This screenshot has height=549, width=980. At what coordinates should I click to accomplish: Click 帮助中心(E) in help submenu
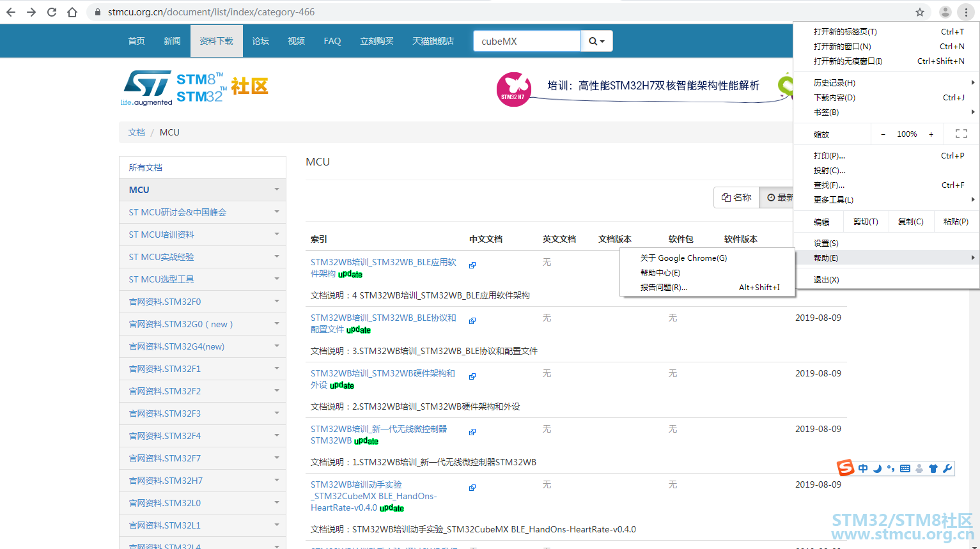708,273
